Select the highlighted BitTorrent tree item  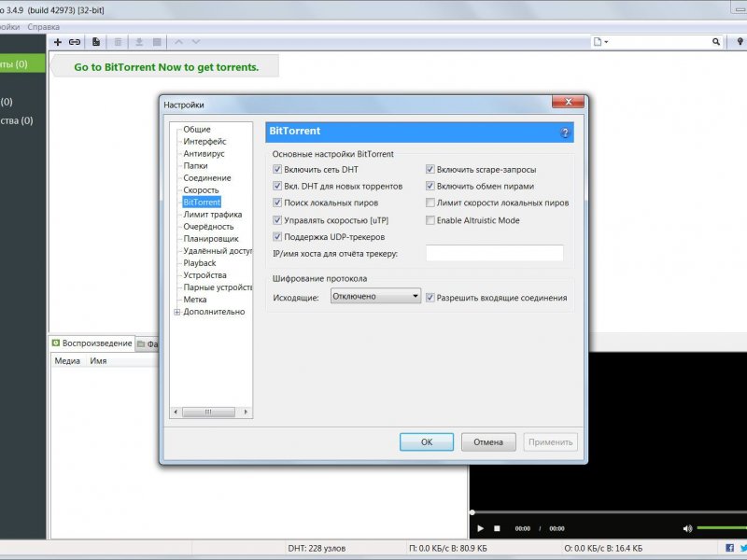(x=202, y=202)
